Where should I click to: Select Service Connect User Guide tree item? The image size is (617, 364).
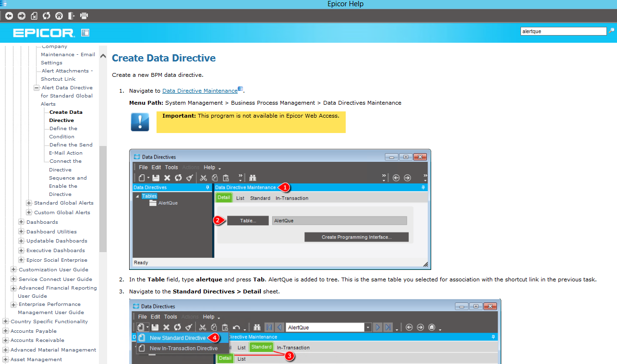pos(55,279)
